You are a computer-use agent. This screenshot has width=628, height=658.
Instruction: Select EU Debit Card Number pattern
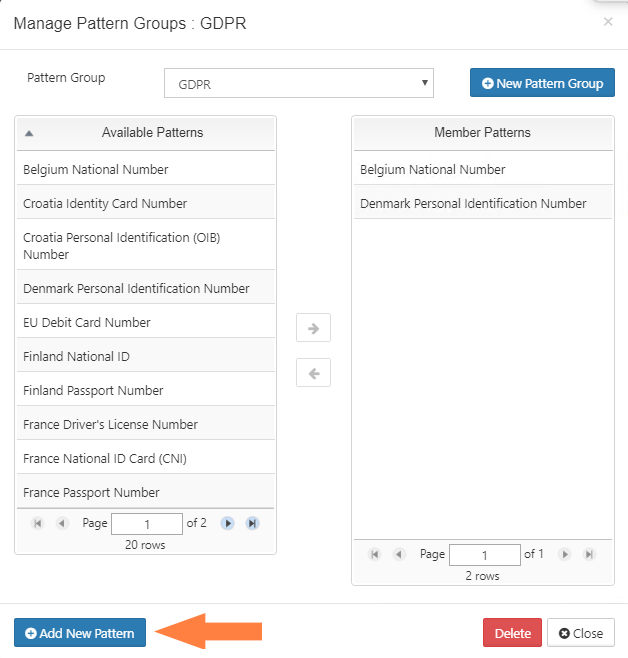pos(87,322)
